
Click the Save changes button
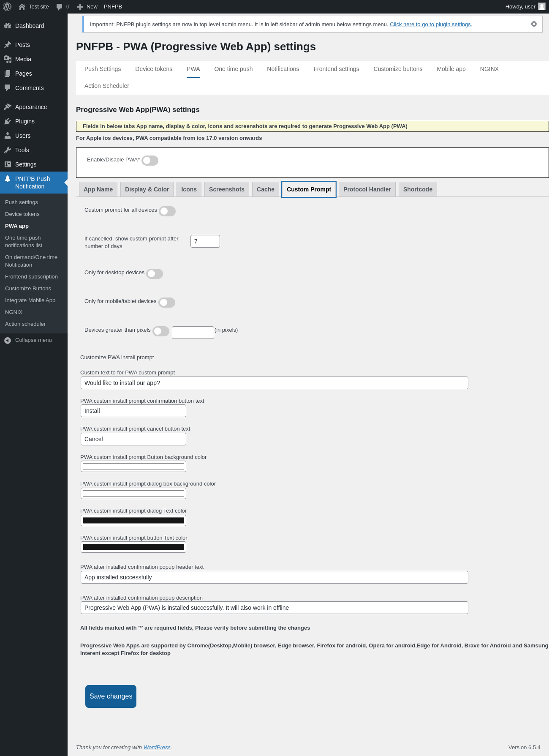point(111,696)
